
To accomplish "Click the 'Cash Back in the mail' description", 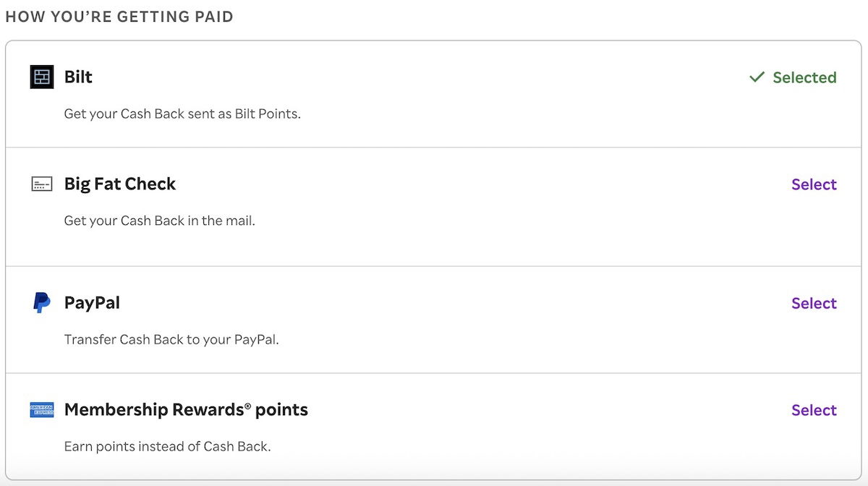I will point(159,221).
